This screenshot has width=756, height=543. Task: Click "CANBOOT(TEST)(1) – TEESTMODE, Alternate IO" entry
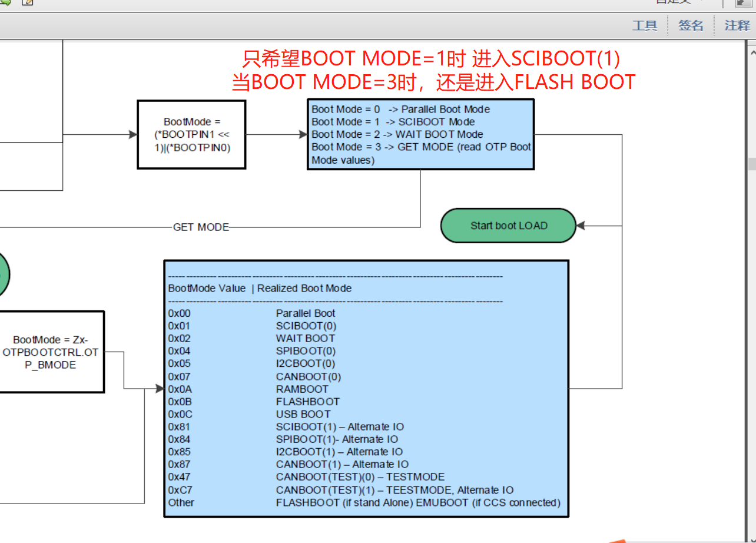pos(395,490)
